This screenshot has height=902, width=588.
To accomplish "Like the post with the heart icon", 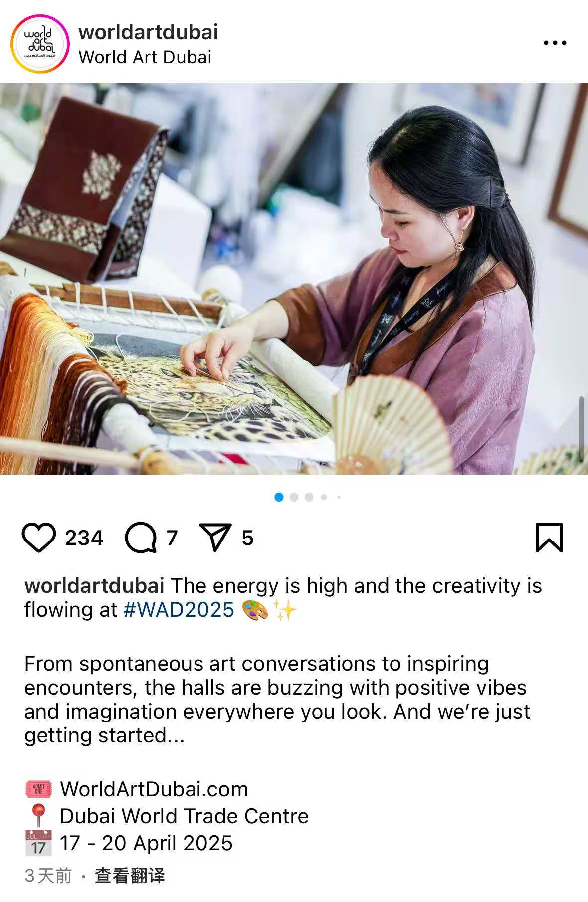I will tap(39, 538).
